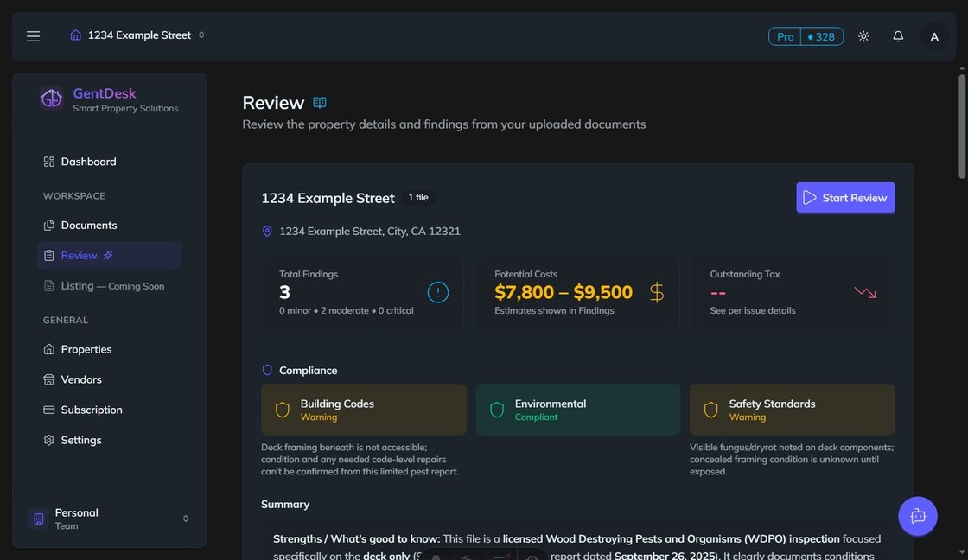
Task: Go to Documents in the sidebar
Action: pos(88,225)
